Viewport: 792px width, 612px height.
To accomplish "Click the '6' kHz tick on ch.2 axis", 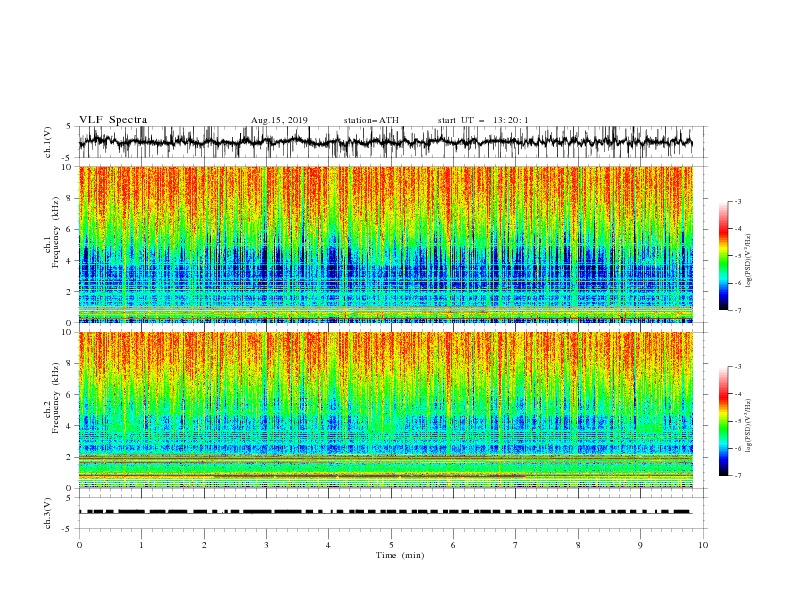I will [x=70, y=395].
